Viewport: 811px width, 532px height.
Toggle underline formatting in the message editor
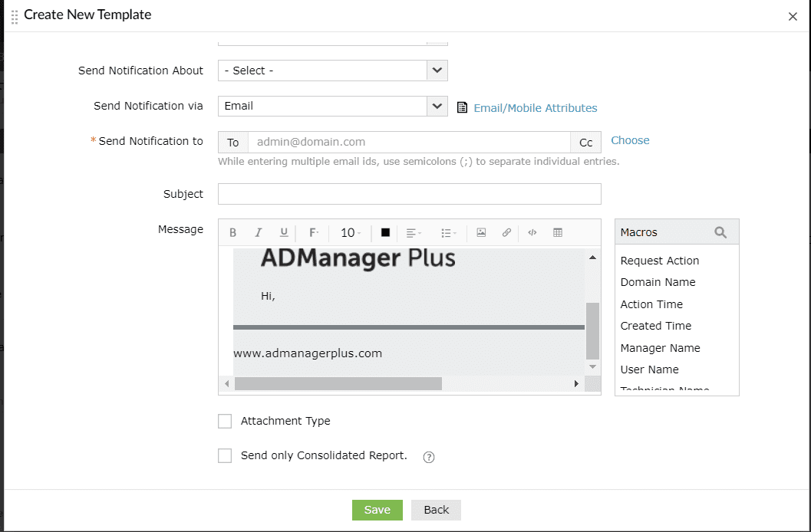(x=283, y=232)
